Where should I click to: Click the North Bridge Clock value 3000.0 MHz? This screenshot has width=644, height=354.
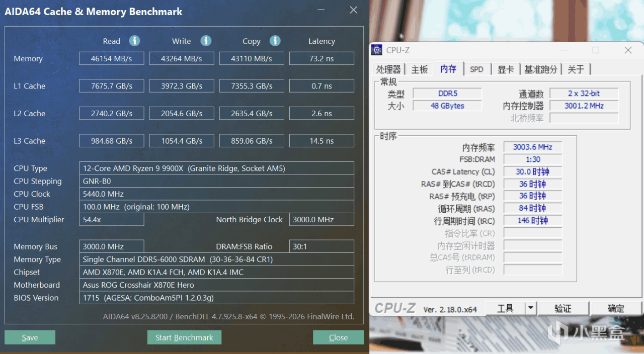(x=321, y=219)
